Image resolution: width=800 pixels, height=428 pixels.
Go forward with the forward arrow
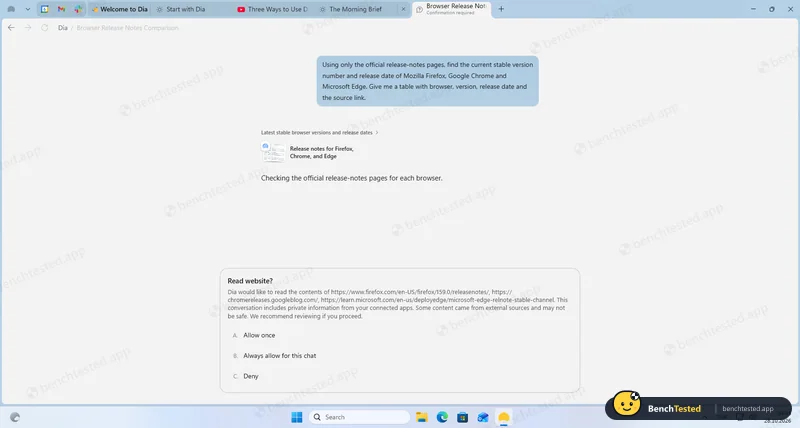[x=28, y=28]
